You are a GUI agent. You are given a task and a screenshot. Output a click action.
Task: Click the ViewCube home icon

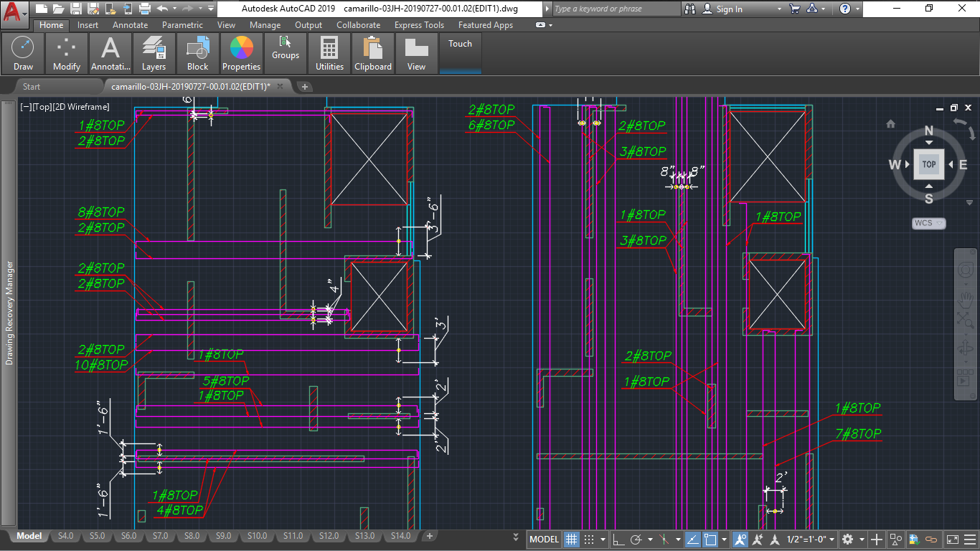coord(890,124)
